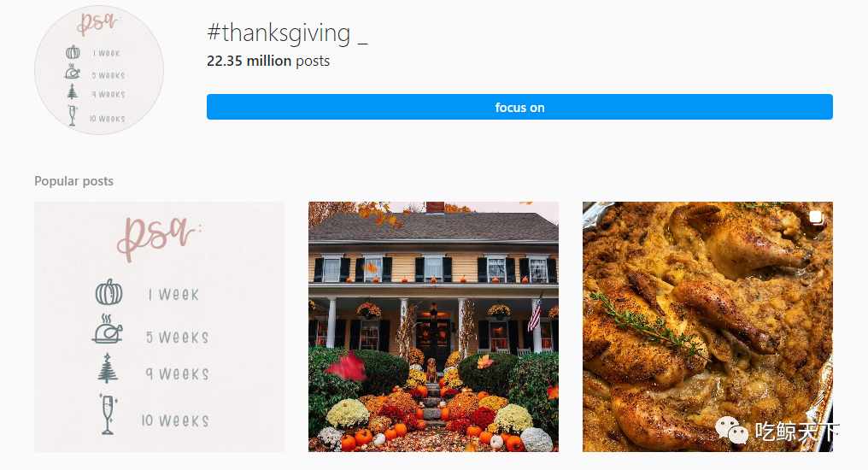Click the champagne glass icon beside "10 weeks"
The height and width of the screenshot is (470, 868).
click(108, 414)
